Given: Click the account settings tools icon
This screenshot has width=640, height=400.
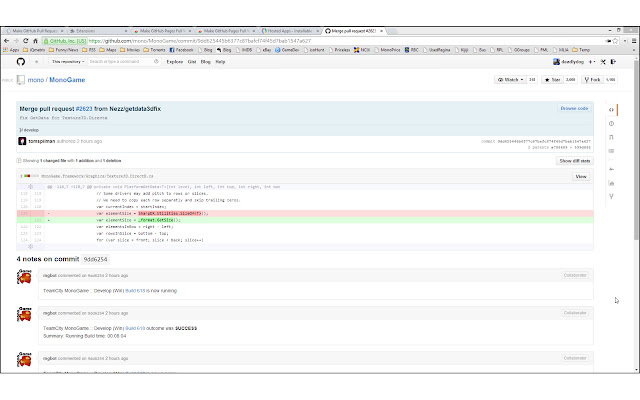Looking at the screenshot, I should pyautogui.click(x=603, y=62).
